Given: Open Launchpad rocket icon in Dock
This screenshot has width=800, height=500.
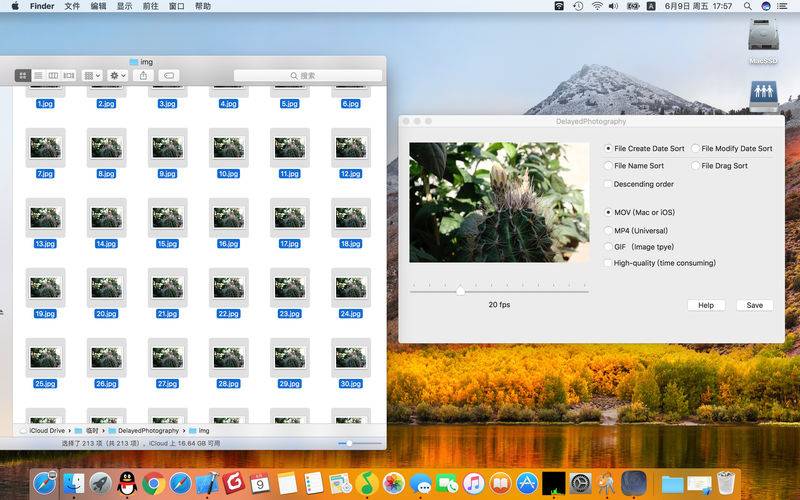Looking at the screenshot, I should (101, 483).
